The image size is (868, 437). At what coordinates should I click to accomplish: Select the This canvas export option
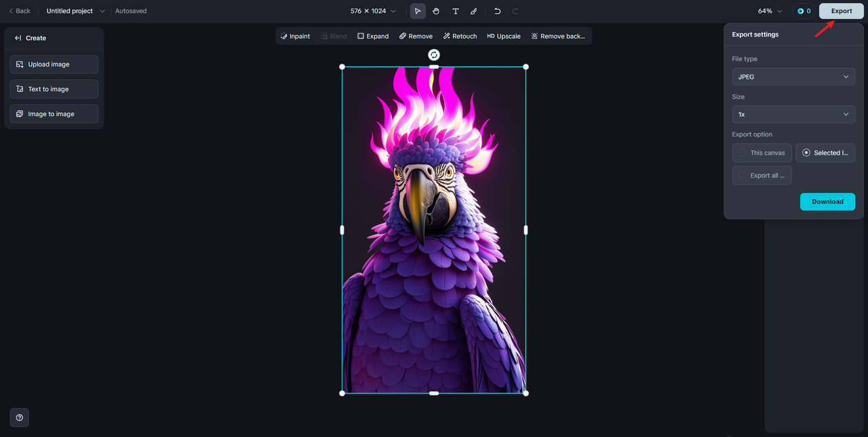pos(762,153)
